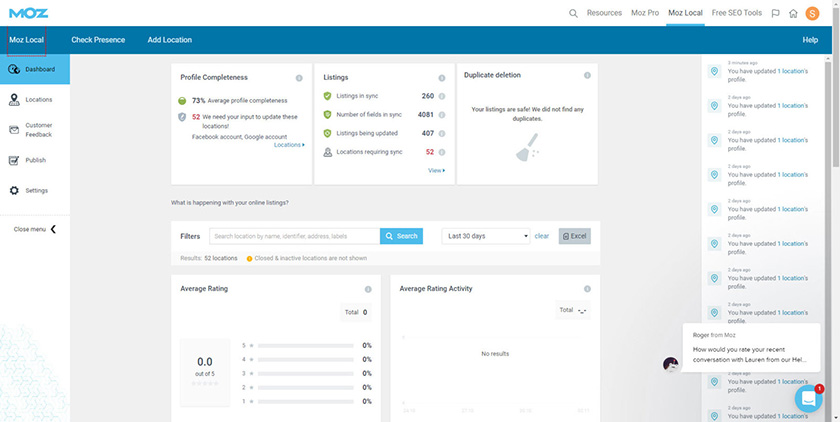This screenshot has width=840, height=422.
Task: Click info icon beside Listings being updated
Action: pos(441,133)
